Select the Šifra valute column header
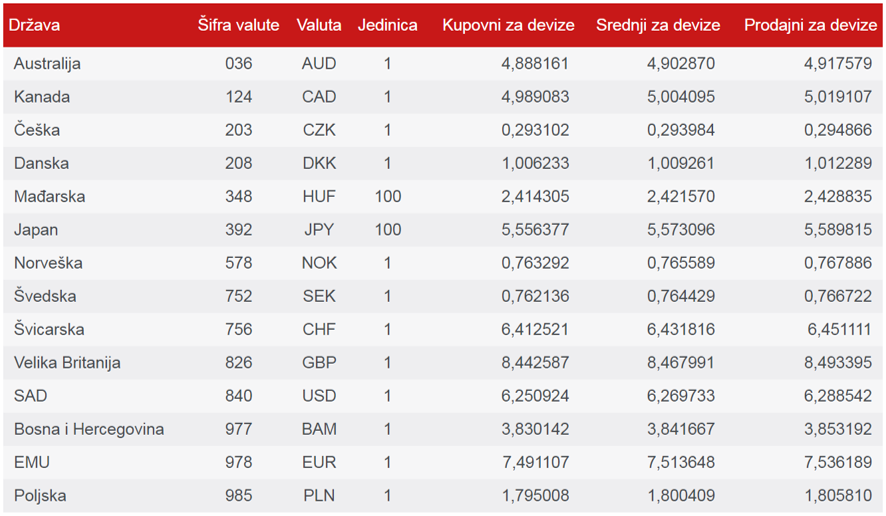This screenshot has width=886, height=516. (x=238, y=25)
